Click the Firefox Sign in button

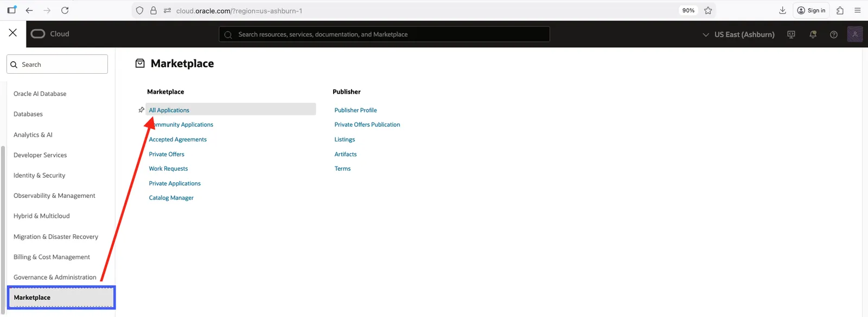[x=812, y=10]
